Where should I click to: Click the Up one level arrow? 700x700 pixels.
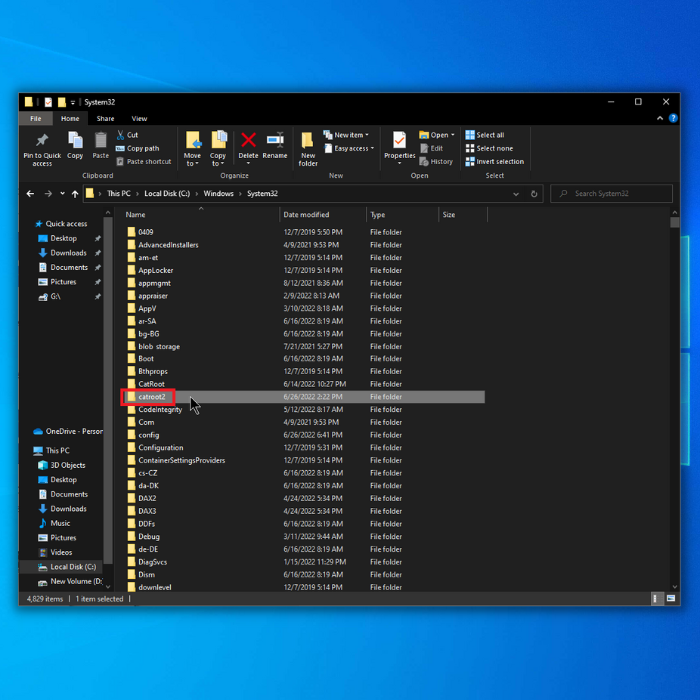point(75,194)
